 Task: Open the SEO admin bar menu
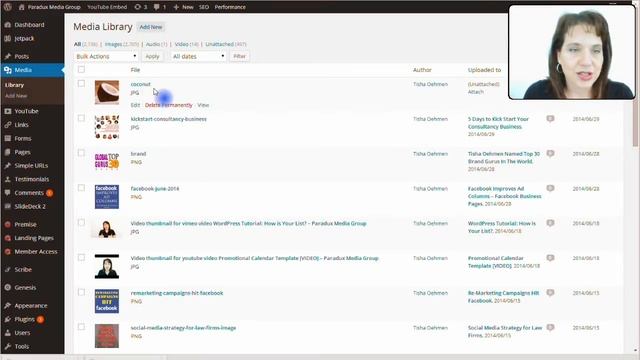click(x=204, y=7)
